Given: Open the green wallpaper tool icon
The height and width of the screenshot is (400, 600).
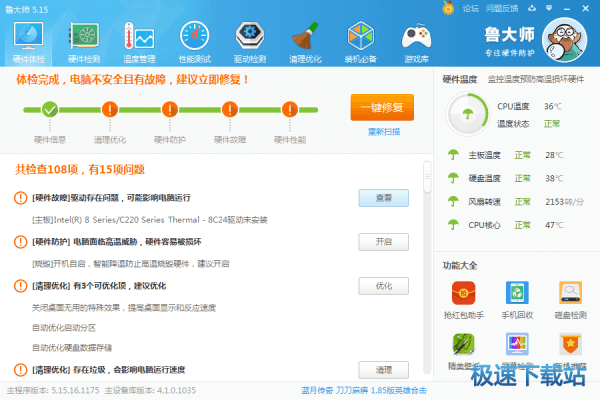Looking at the screenshot, I should pyautogui.click(x=463, y=344).
